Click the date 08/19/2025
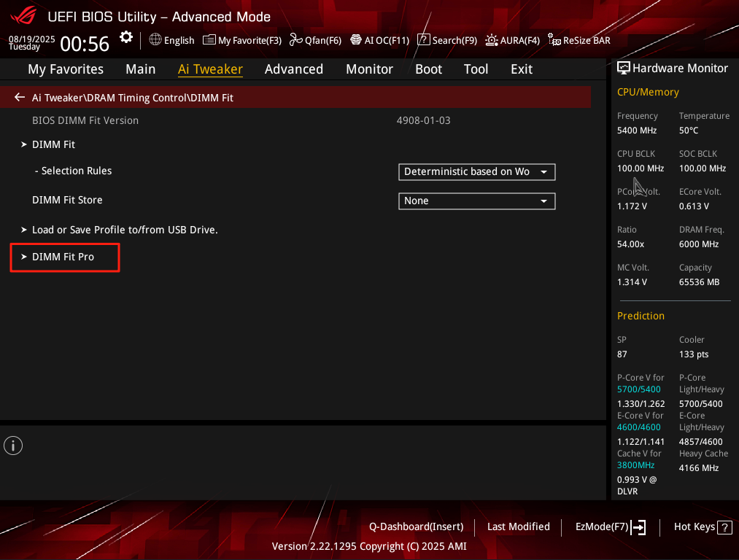739x560 pixels. point(32,39)
